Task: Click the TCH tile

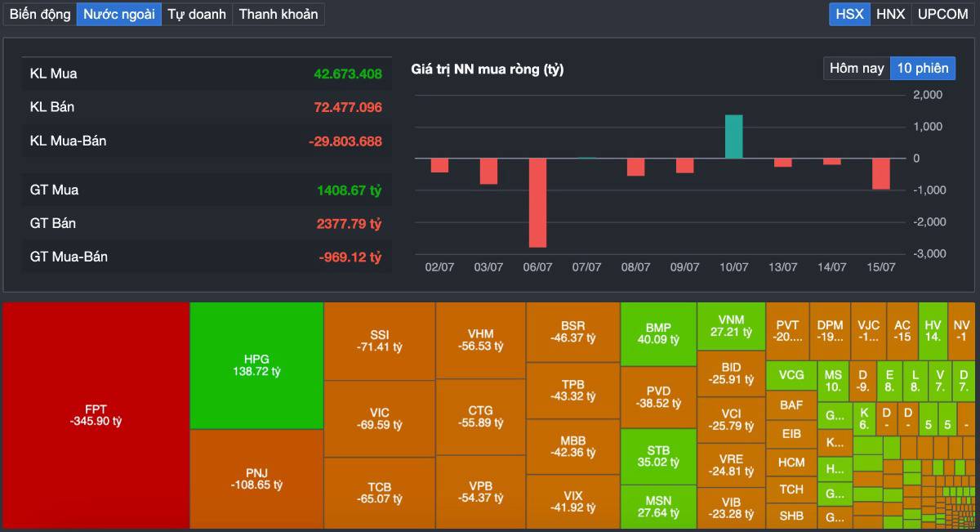Action: pos(791,489)
